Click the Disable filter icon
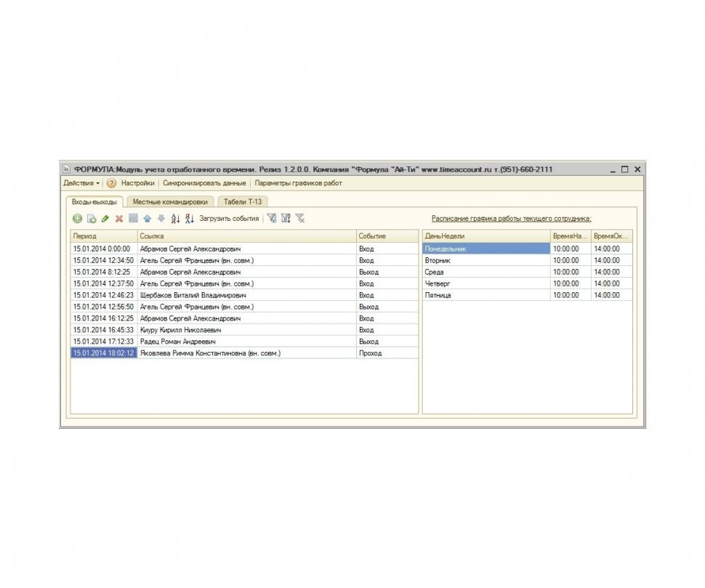The image size is (705, 588). click(299, 219)
